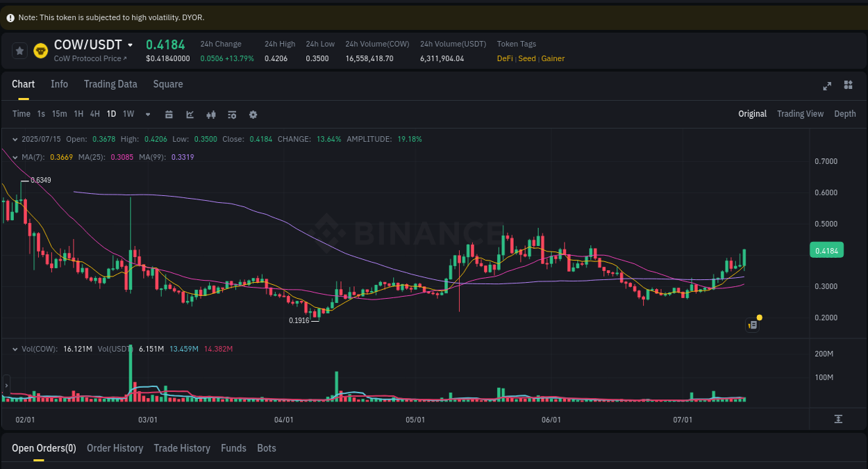Open chart settings via the gear icon
Image resolution: width=868 pixels, height=469 pixels.
coord(253,114)
